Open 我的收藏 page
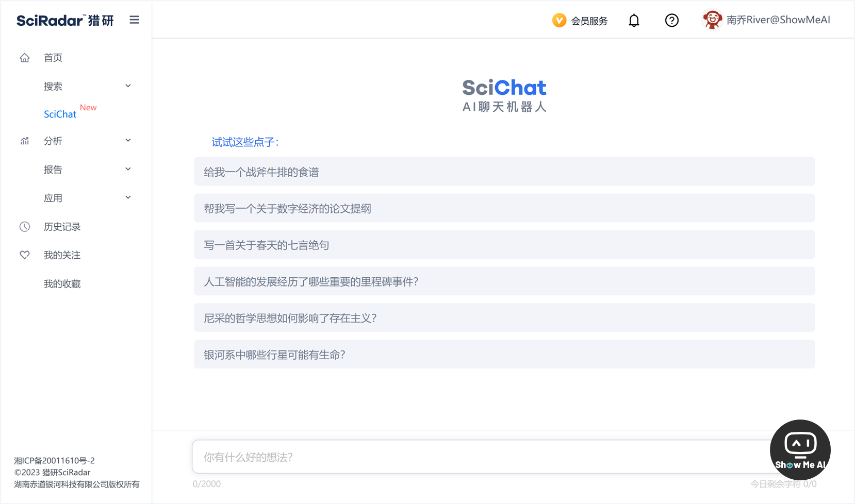This screenshot has width=855, height=504. click(62, 284)
